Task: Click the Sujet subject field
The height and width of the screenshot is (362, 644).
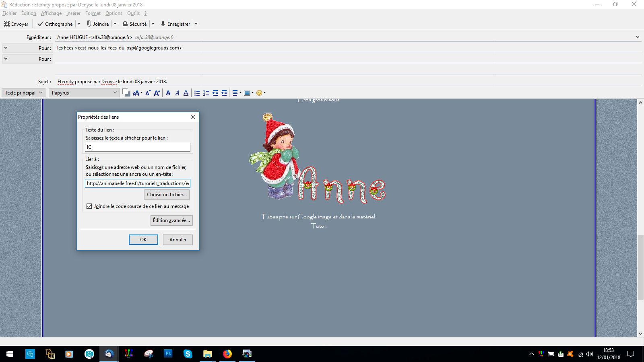Action: pyautogui.click(x=348, y=82)
